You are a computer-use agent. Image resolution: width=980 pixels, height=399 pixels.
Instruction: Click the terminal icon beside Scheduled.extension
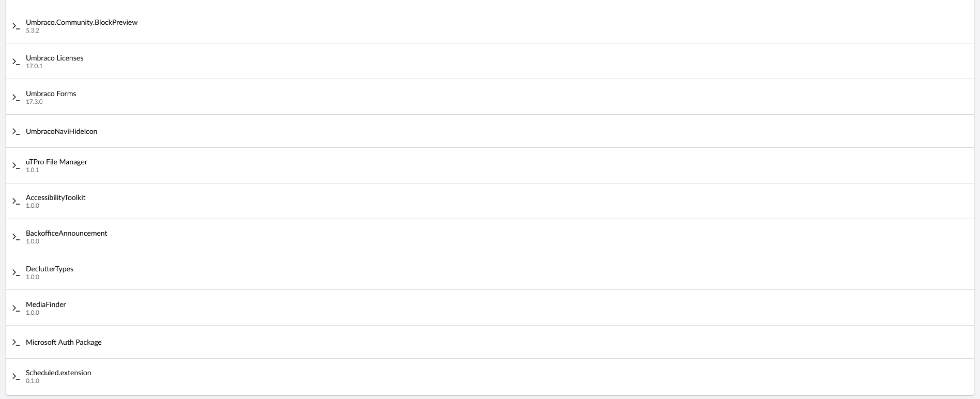tap(16, 376)
